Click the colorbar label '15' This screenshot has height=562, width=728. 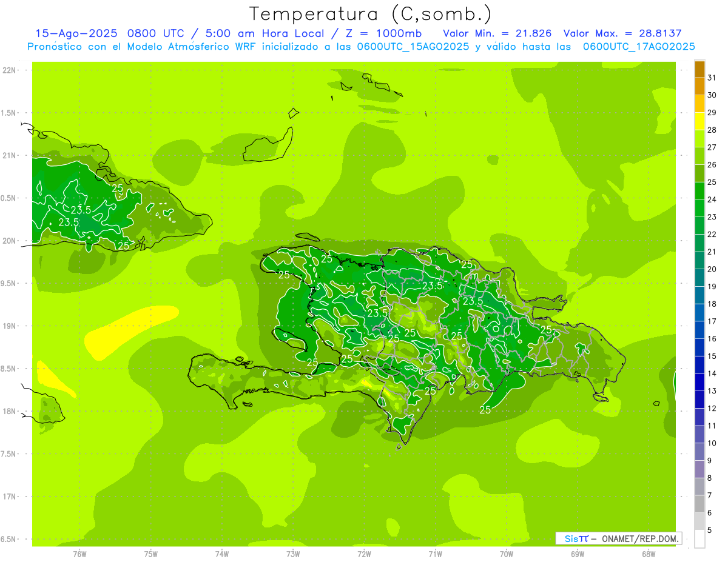tap(712, 356)
